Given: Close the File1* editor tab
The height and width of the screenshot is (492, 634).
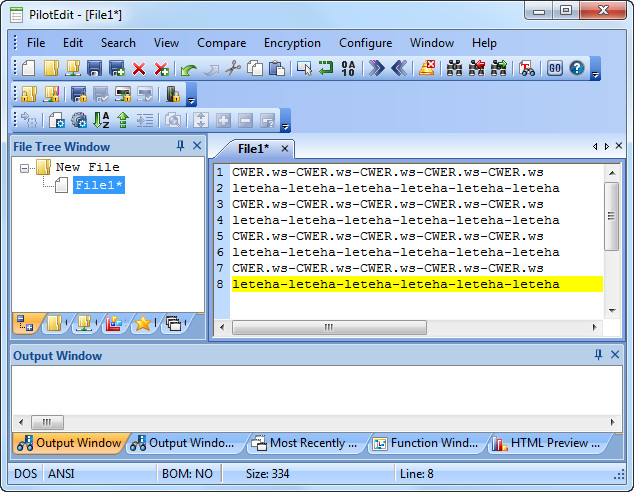Looking at the screenshot, I should tap(284, 149).
